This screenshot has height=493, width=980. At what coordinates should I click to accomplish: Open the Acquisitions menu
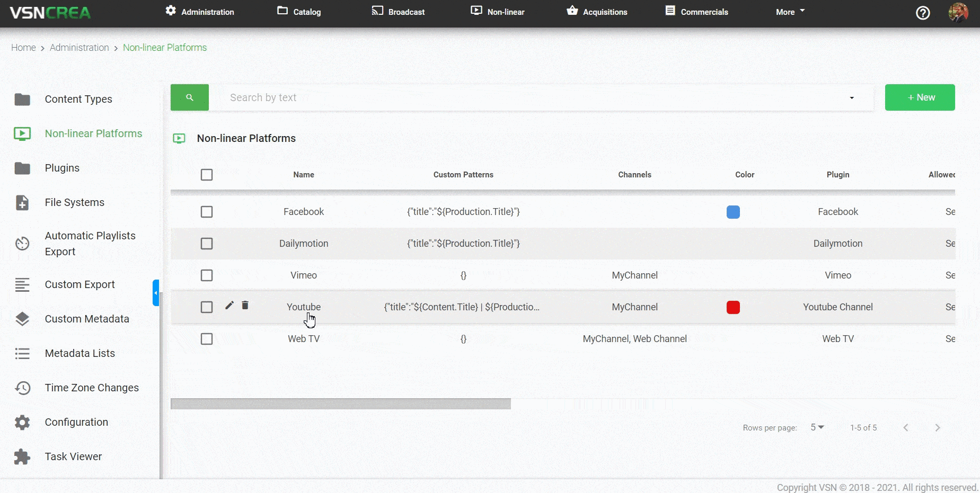click(597, 12)
